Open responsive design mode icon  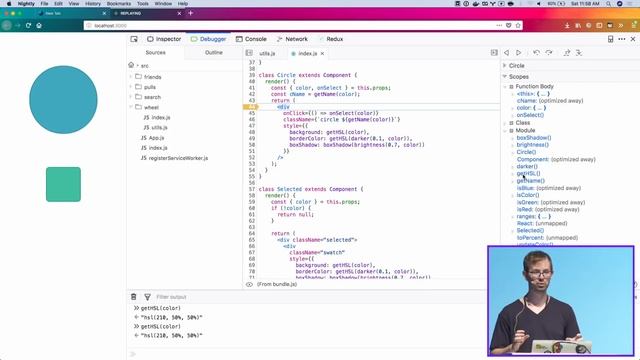pyautogui.click(x=611, y=39)
